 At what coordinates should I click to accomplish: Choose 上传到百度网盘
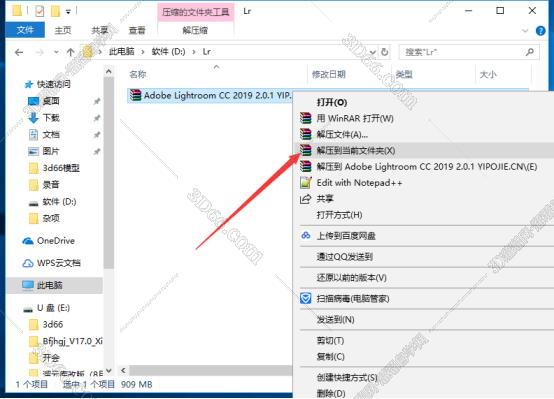click(x=424, y=235)
